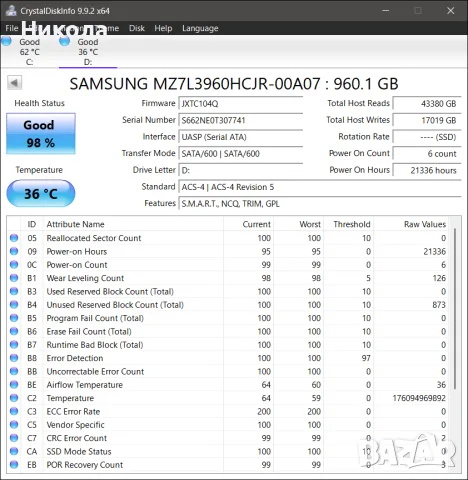Click threshold value 97 in Error Detection row
The width and height of the screenshot is (468, 480).
(366, 358)
